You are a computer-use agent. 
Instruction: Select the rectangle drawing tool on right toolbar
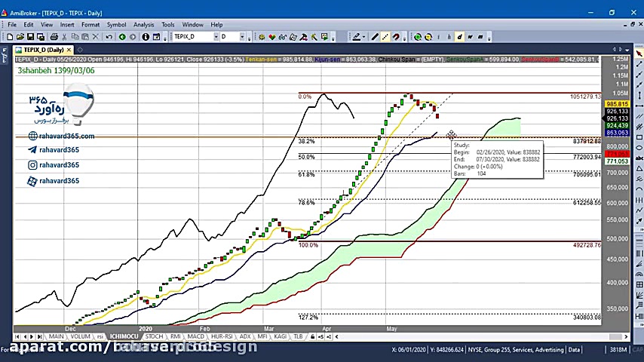click(639, 137)
